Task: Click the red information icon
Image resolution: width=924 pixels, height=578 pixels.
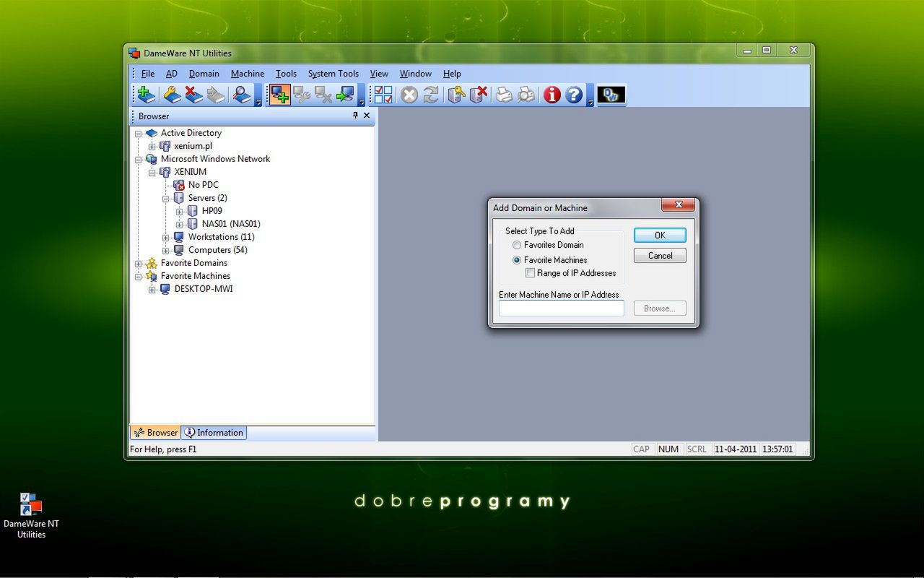Action: point(552,95)
